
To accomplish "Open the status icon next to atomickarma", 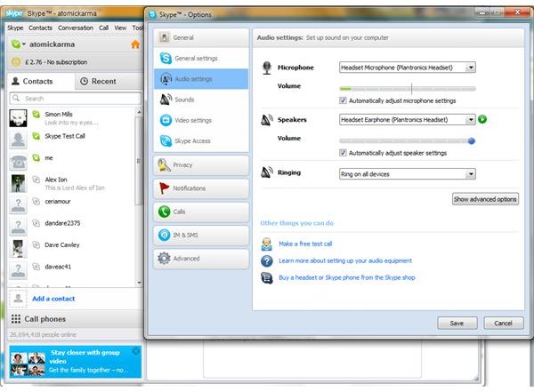I will [18, 44].
